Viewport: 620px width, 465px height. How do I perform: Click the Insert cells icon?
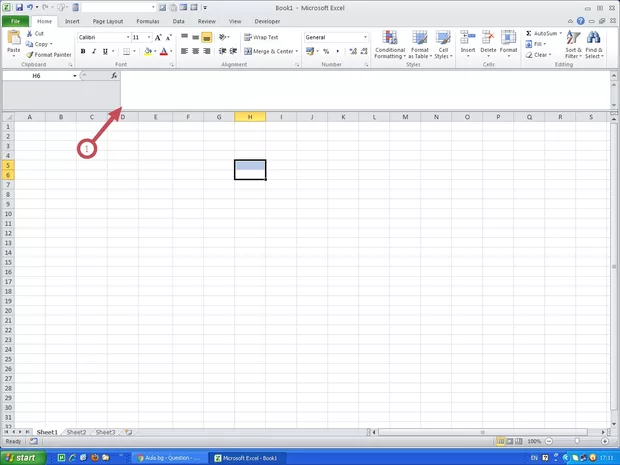468,38
